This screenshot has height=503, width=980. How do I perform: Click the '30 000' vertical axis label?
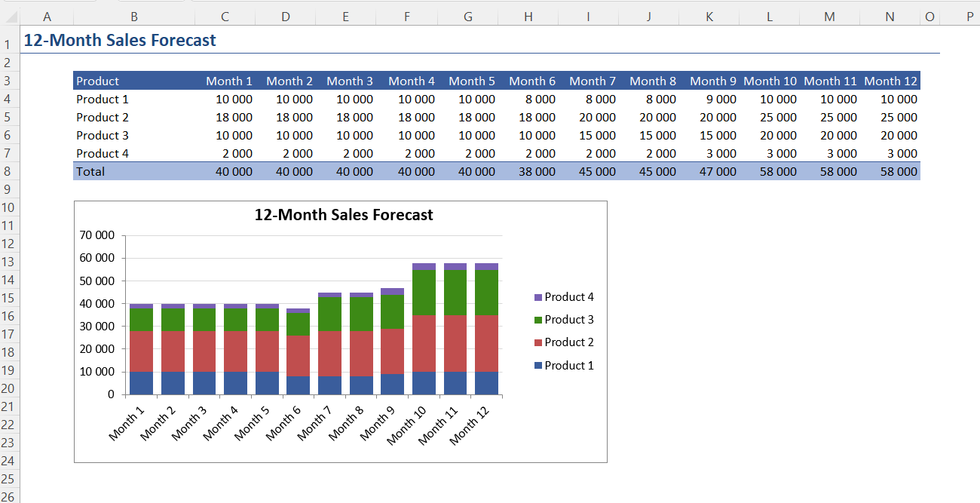(x=96, y=327)
